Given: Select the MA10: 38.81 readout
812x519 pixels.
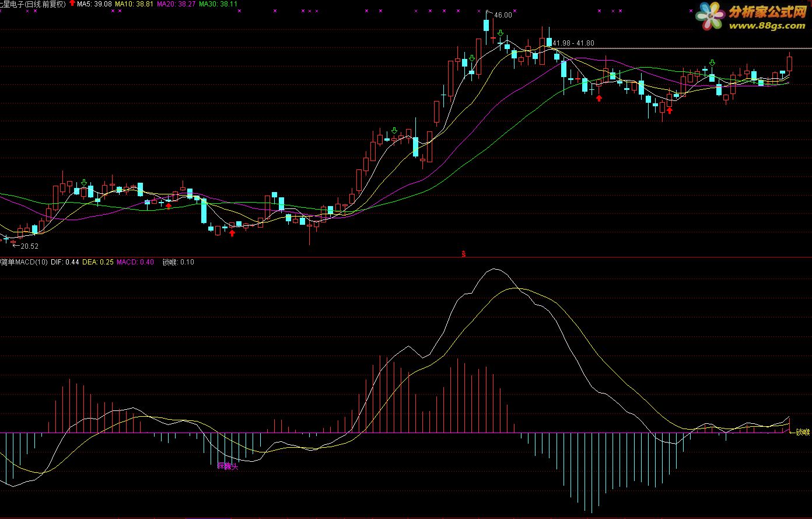Looking at the screenshot, I should point(135,4).
